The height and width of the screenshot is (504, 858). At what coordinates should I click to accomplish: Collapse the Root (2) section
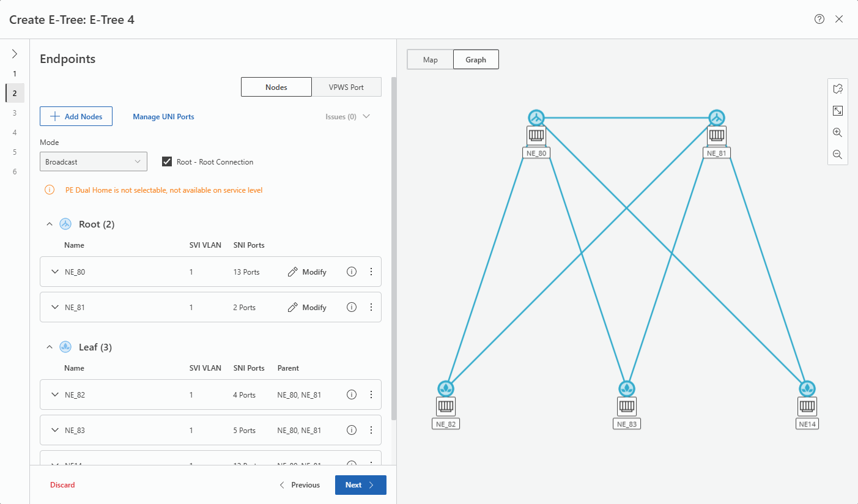point(50,224)
